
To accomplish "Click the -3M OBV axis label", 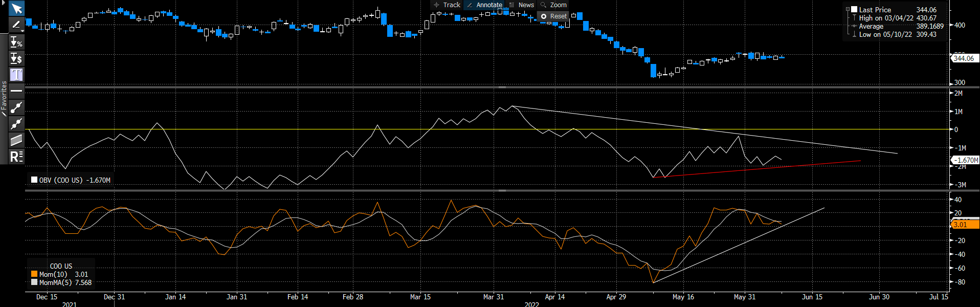I will pyautogui.click(x=960, y=185).
